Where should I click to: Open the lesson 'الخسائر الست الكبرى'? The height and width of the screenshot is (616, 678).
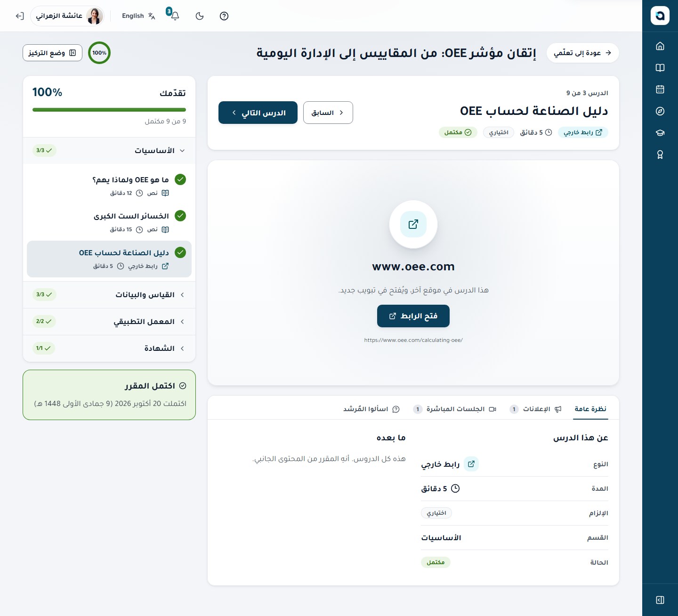point(109,222)
